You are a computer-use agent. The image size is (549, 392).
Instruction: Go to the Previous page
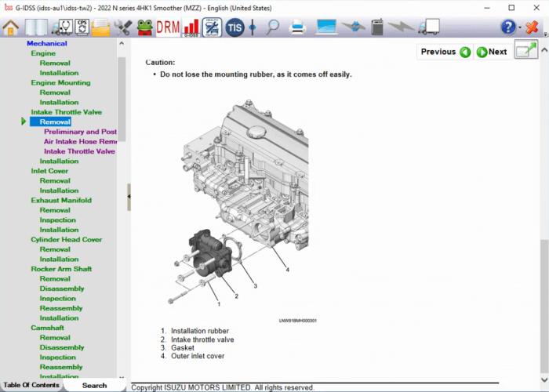click(x=445, y=52)
